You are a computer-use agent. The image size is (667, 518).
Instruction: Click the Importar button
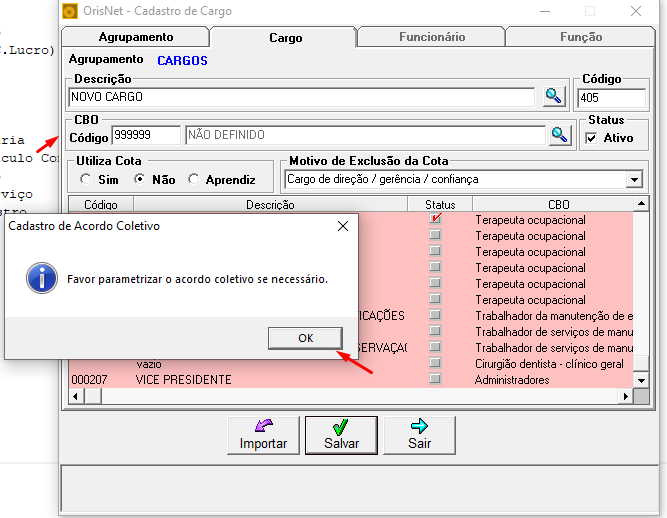coord(263,435)
